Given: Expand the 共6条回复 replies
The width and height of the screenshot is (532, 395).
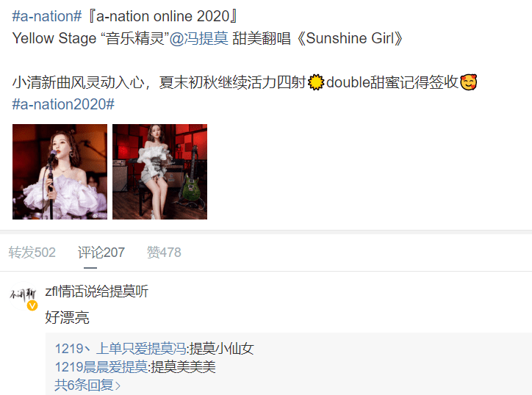Looking at the screenshot, I should [x=87, y=385].
